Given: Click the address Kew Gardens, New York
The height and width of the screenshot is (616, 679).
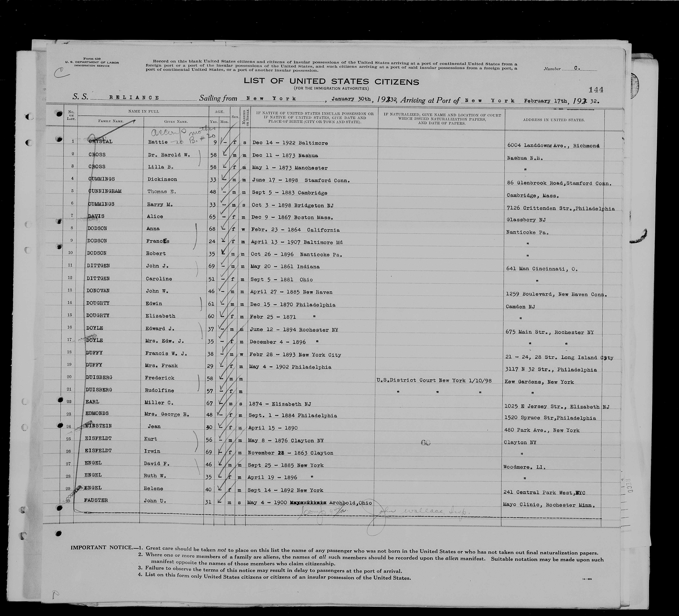Looking at the screenshot, I should pos(539,382).
